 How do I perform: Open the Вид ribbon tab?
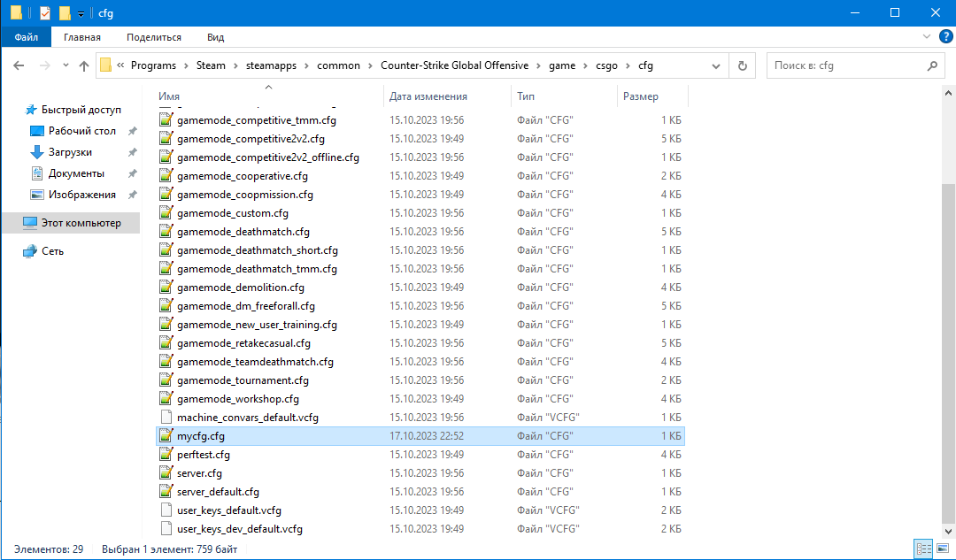tap(215, 37)
